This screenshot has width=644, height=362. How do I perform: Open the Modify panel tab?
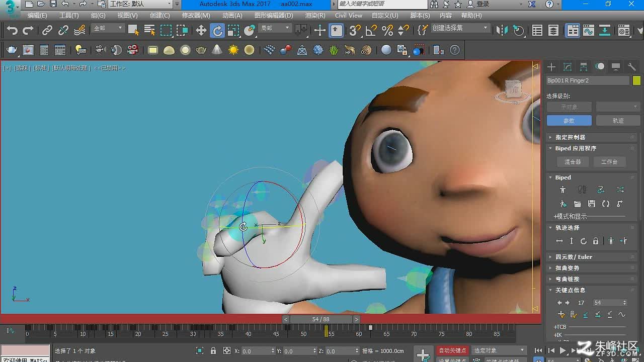point(568,67)
